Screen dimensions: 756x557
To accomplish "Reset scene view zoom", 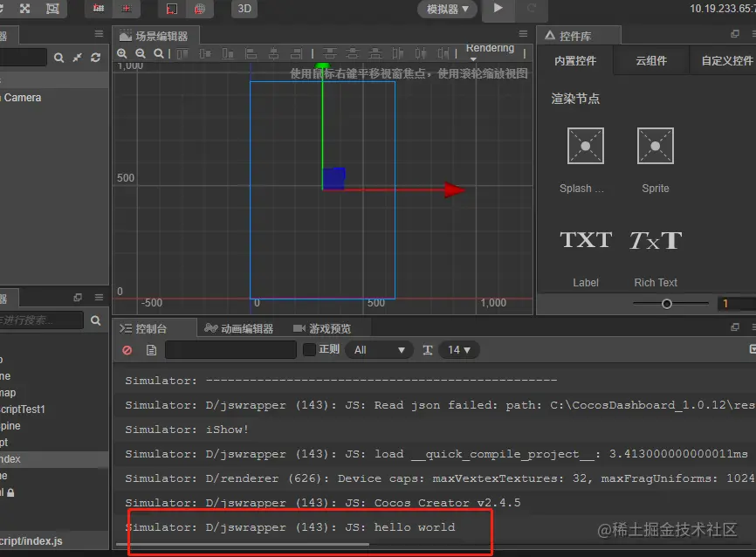I will pos(159,53).
